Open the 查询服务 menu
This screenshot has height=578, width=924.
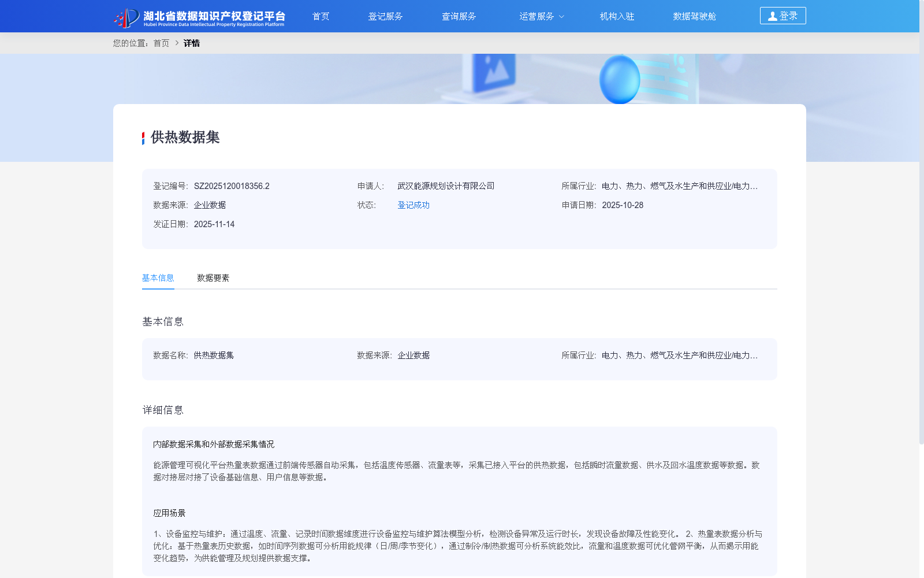pos(459,16)
